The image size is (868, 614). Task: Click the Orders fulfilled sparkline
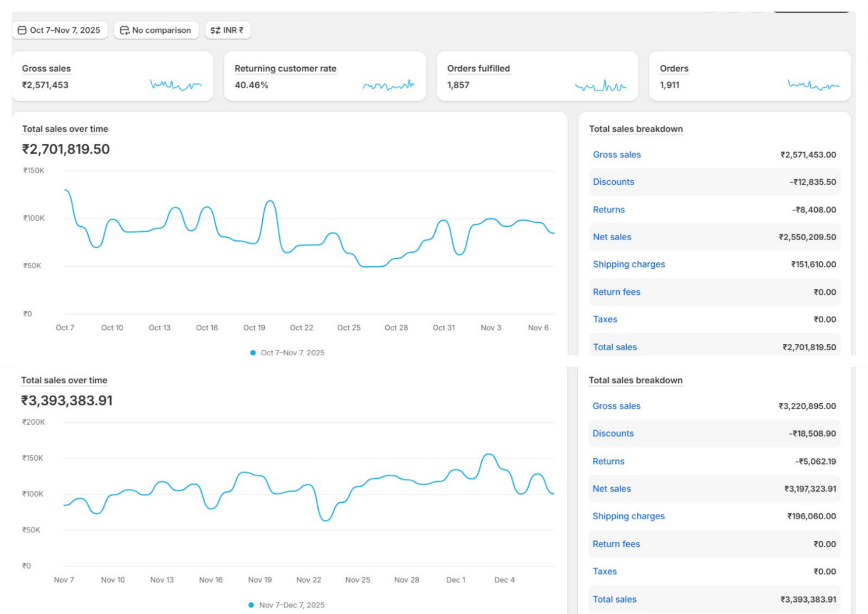[x=601, y=86]
